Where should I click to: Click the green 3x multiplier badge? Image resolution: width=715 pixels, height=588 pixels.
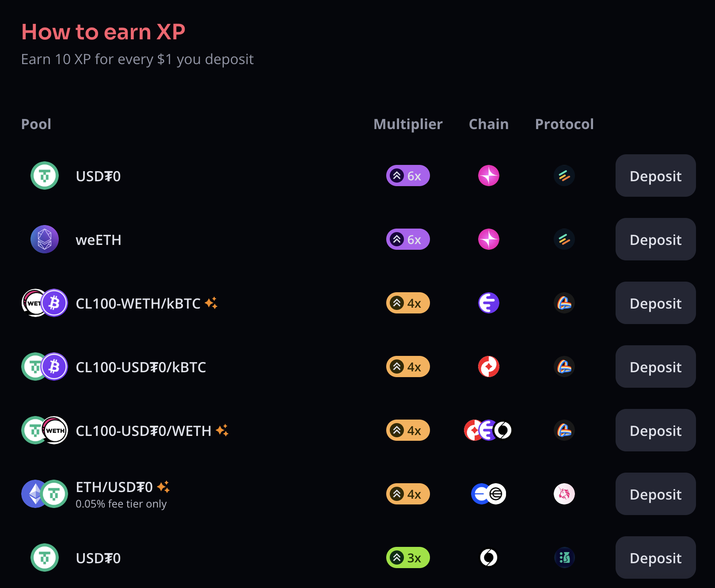pos(408,557)
